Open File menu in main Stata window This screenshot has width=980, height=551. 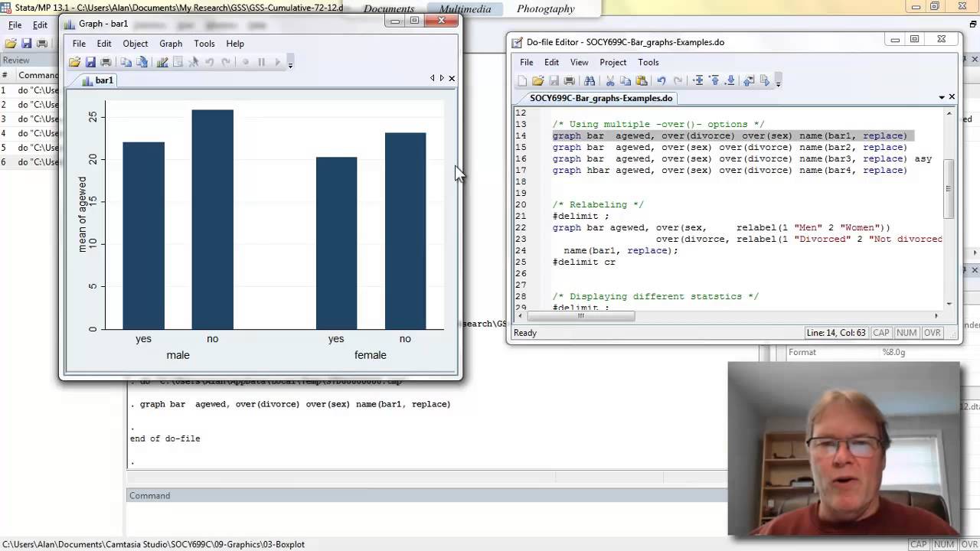pos(15,25)
